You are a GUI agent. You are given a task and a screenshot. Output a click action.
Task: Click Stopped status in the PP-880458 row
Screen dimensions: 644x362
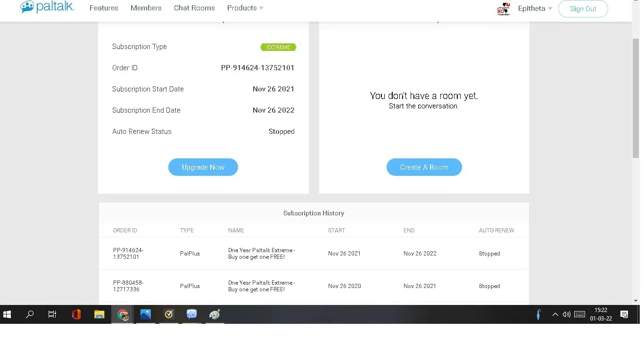click(489, 286)
